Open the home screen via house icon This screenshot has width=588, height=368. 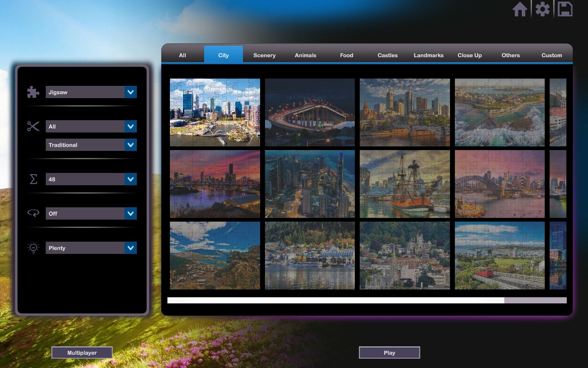[x=520, y=9]
